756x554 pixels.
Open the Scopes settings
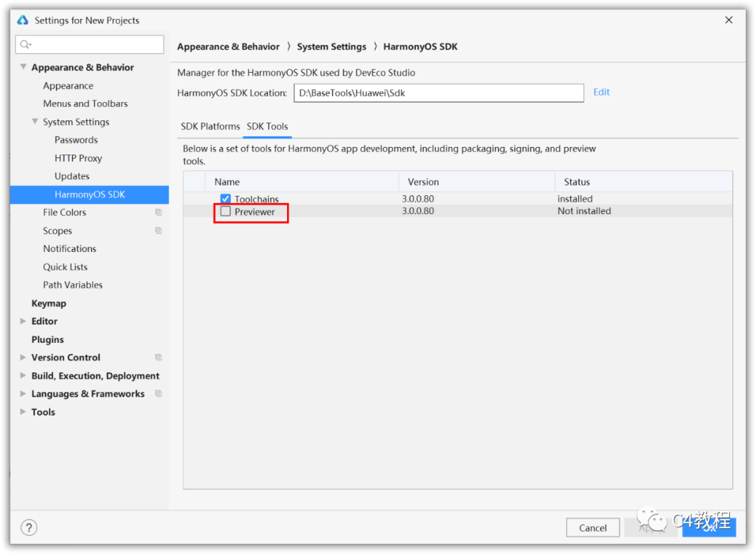[x=57, y=231]
